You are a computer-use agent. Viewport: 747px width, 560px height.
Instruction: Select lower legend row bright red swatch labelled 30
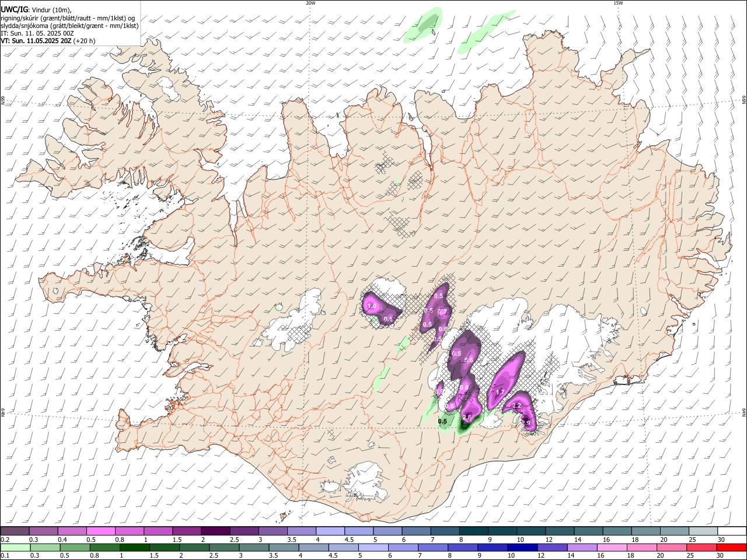(x=732, y=547)
